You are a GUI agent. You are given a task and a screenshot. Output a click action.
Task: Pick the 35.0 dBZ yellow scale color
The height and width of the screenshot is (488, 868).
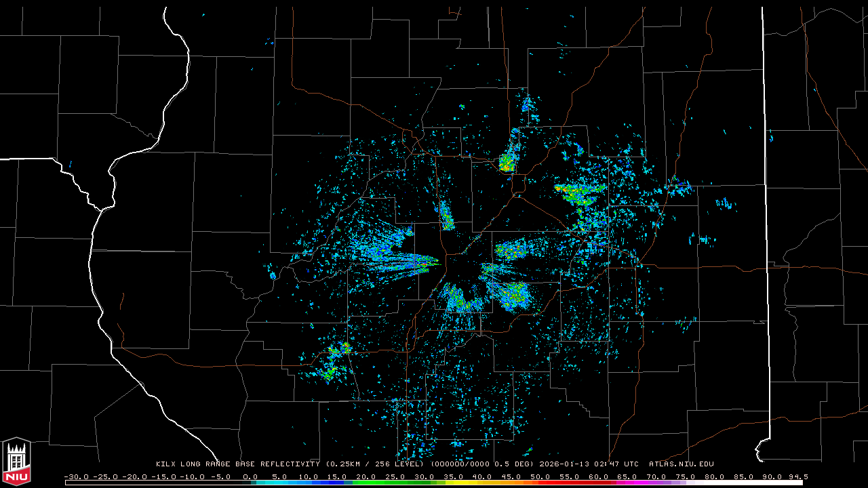click(x=453, y=483)
